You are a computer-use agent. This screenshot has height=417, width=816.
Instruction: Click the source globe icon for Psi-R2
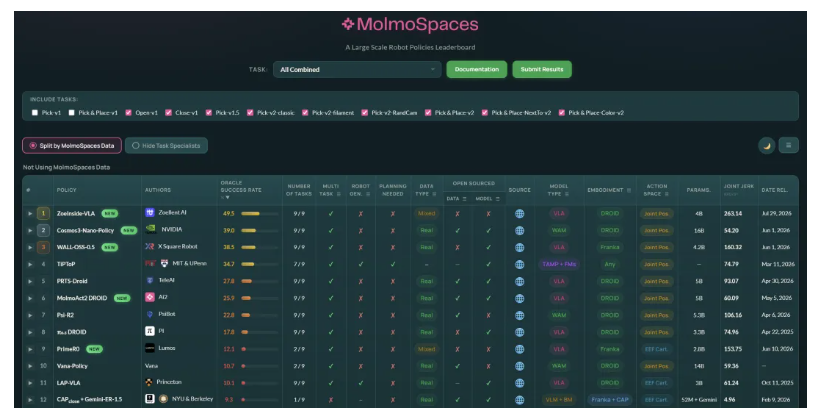[519, 315]
